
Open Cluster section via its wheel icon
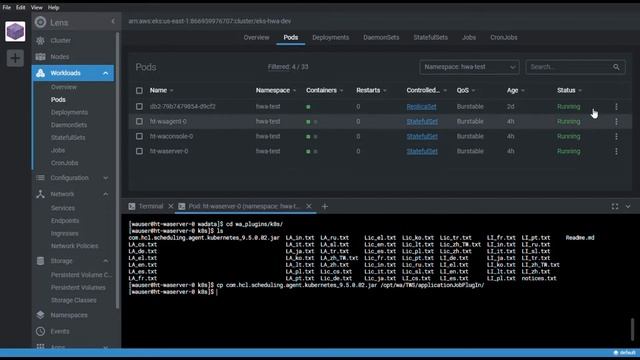click(x=40, y=40)
